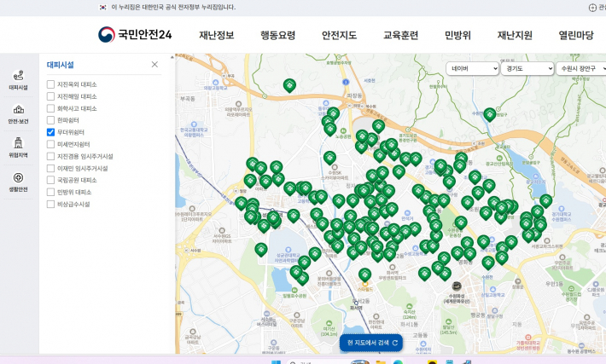Image resolution: width=606 pixels, height=364 pixels.
Task: Open the 교육훈련 menu
Action: (401, 35)
